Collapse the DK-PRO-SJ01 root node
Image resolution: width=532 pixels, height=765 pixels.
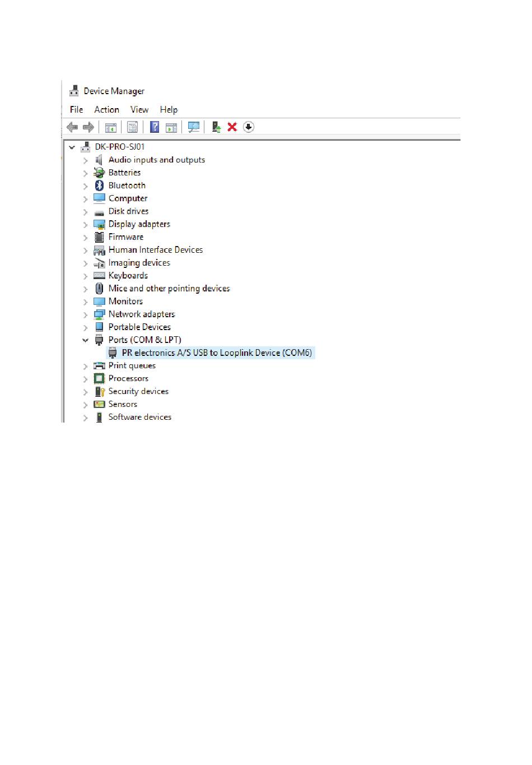(72, 147)
